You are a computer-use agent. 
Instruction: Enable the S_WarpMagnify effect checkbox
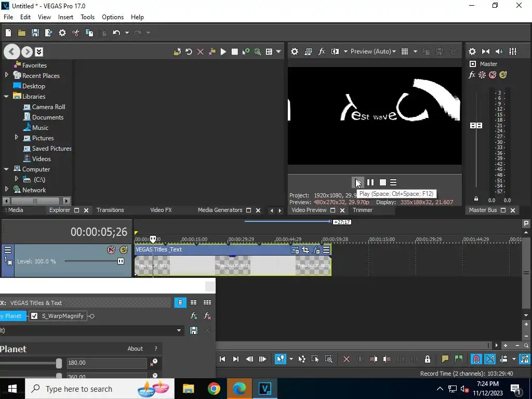pos(34,316)
